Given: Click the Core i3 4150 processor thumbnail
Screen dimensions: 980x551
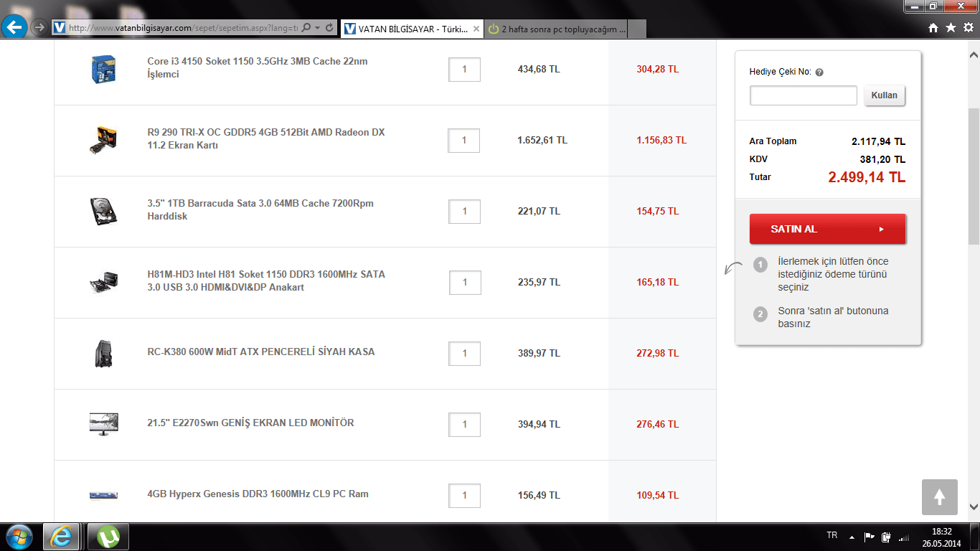Looking at the screenshot, I should 103,69.
